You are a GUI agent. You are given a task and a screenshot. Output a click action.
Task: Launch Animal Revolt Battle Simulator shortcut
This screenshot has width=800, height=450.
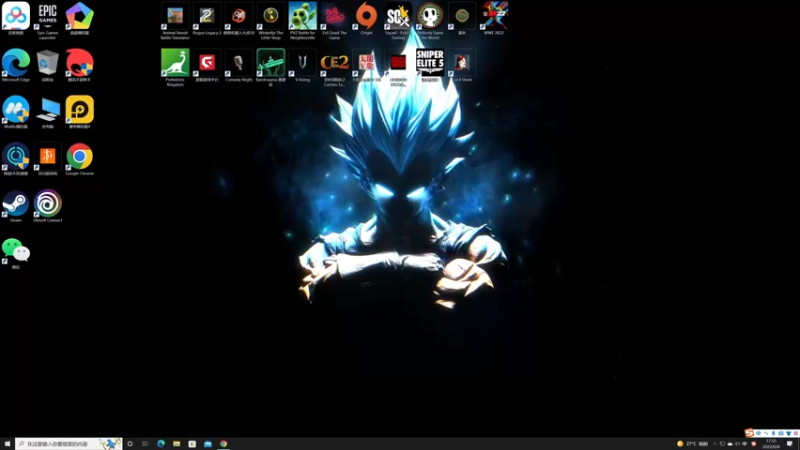tap(175, 20)
